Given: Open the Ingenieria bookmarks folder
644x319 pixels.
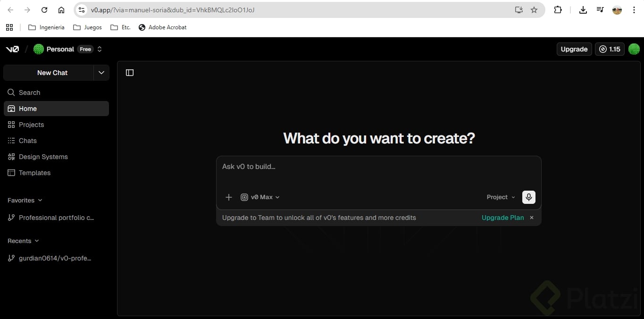Looking at the screenshot, I should click(46, 27).
